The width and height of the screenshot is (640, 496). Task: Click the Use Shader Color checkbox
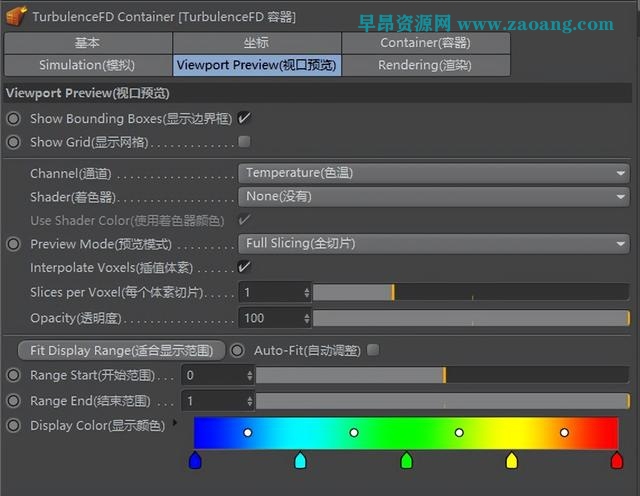pyautogui.click(x=244, y=220)
